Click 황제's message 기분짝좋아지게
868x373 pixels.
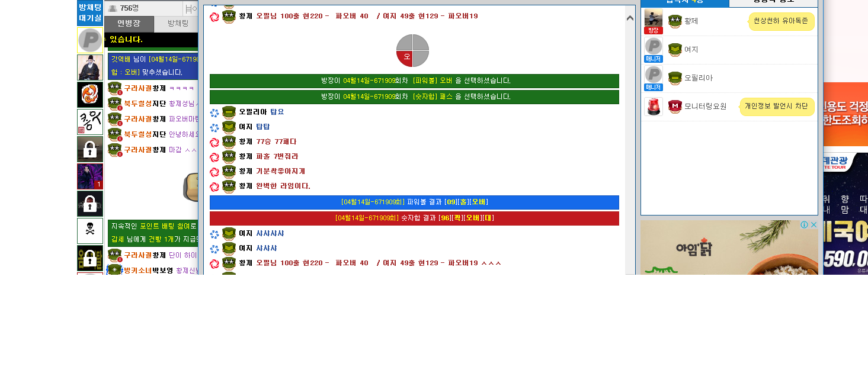pyautogui.click(x=280, y=172)
